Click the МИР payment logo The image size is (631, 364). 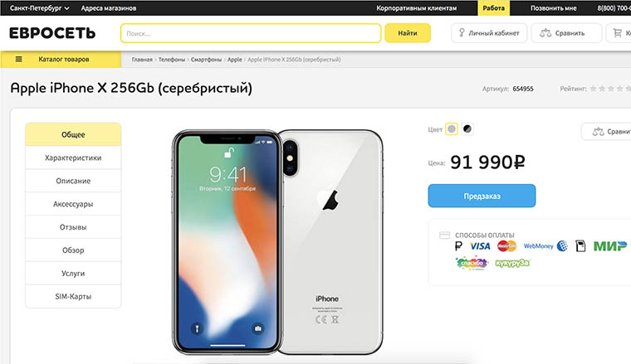610,246
